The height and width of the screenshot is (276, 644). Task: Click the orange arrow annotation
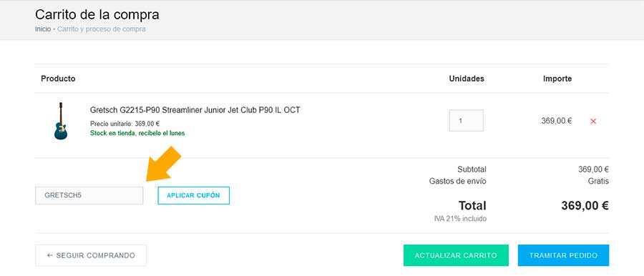[163, 164]
